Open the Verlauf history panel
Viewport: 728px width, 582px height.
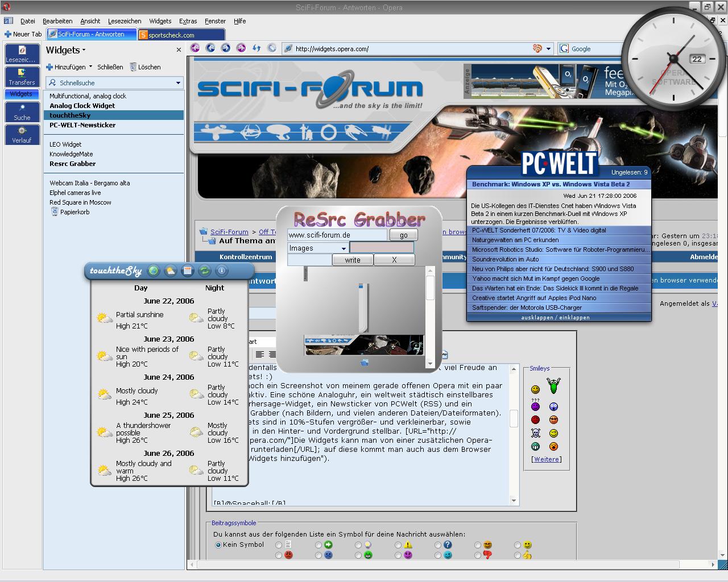pyautogui.click(x=22, y=135)
